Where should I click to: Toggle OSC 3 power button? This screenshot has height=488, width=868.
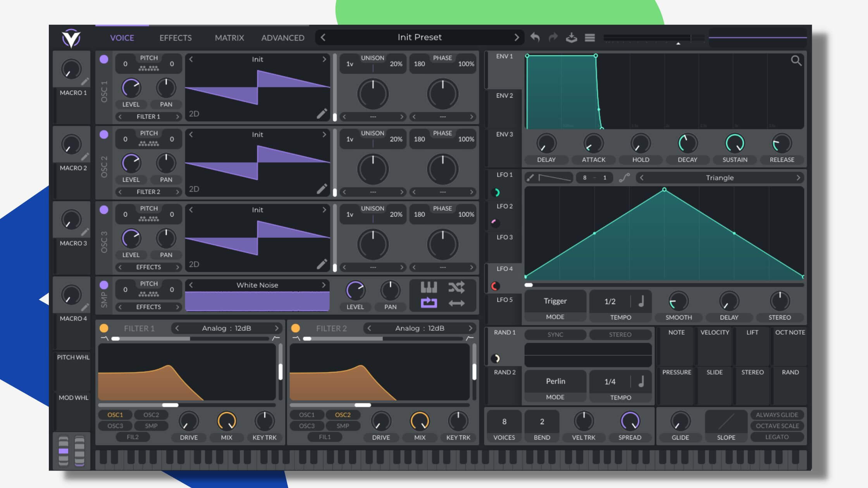104,210
